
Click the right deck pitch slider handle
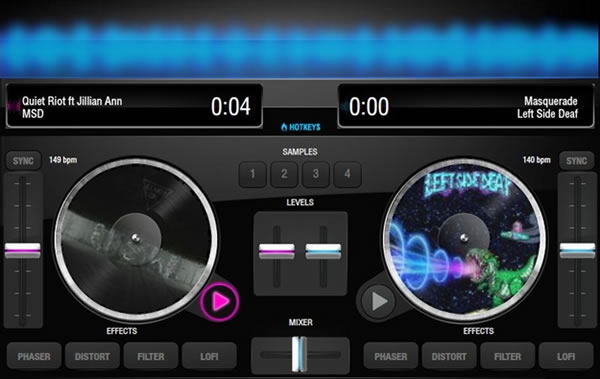click(577, 250)
